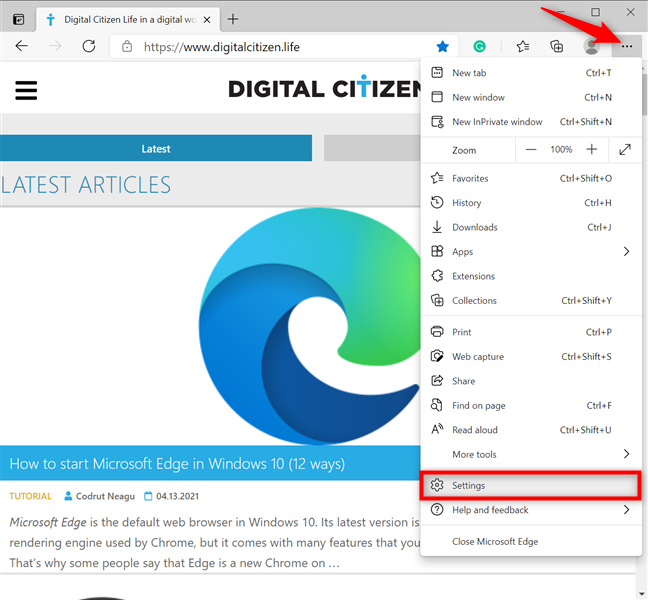
Task: Open the site hamburger menu
Action: tap(26, 90)
